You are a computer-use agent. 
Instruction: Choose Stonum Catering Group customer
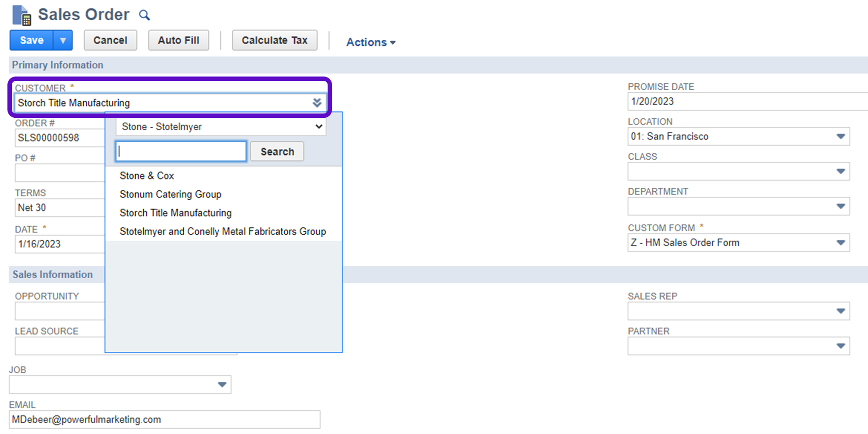[170, 194]
